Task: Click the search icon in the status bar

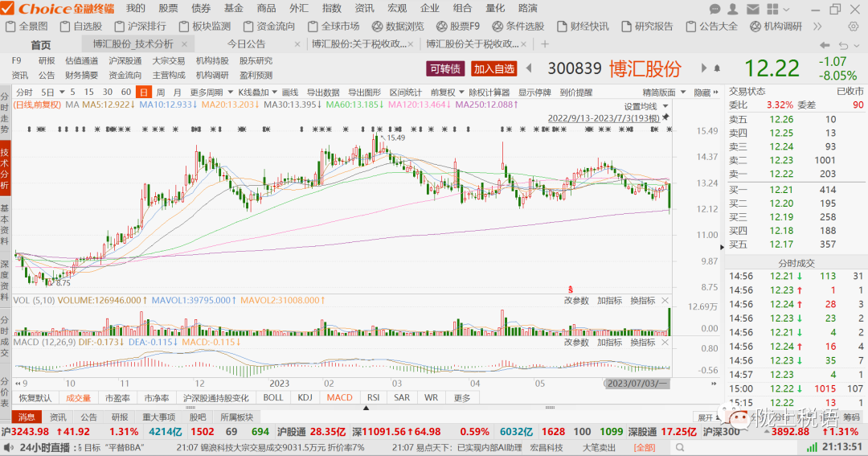Action: click(680, 447)
